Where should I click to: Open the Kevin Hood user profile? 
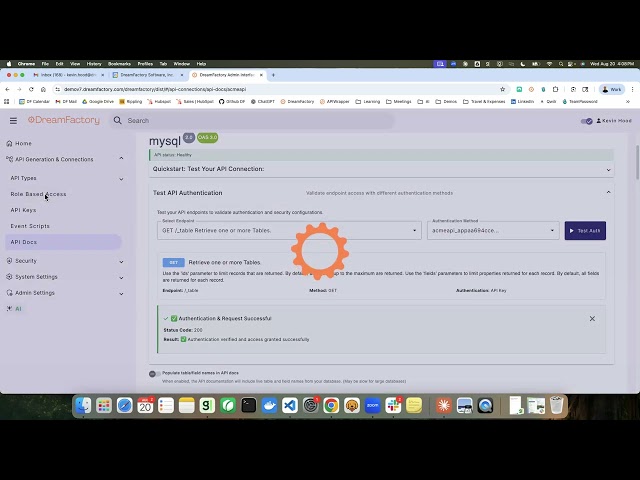[x=614, y=121]
